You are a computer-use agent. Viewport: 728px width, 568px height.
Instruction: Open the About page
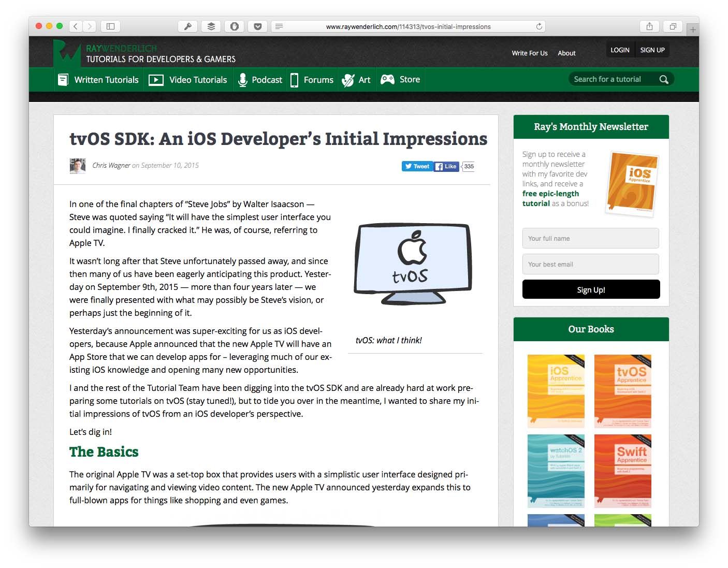(x=566, y=53)
